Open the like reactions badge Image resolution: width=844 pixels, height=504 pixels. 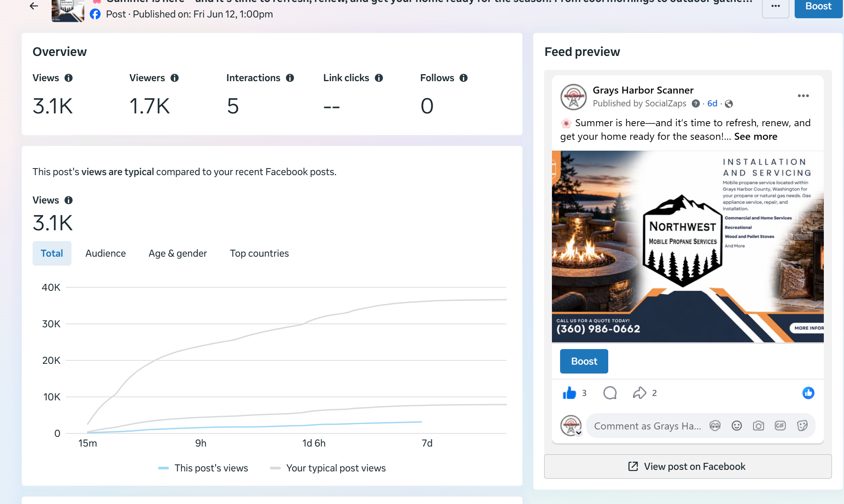pos(808,393)
